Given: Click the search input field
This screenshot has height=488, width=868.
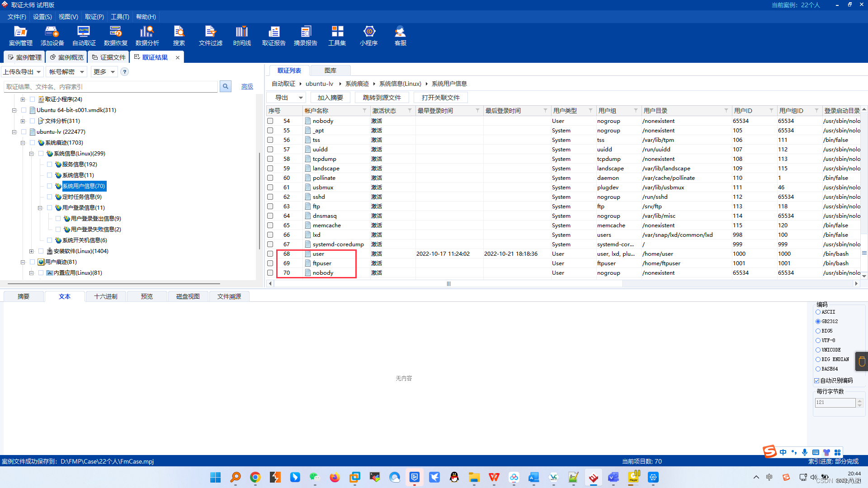Looking at the screenshot, I should [x=111, y=87].
